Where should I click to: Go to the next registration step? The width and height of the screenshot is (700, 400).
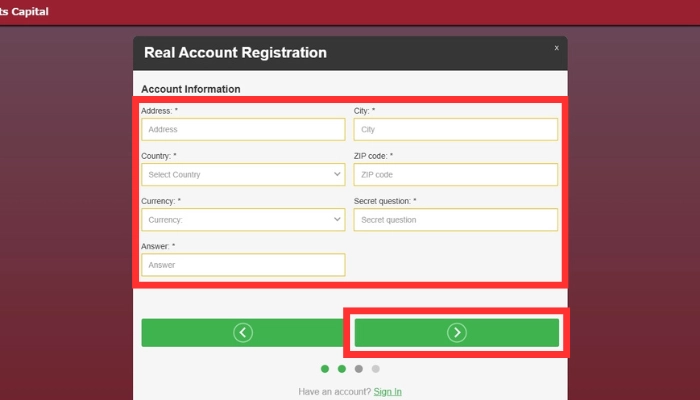point(456,333)
